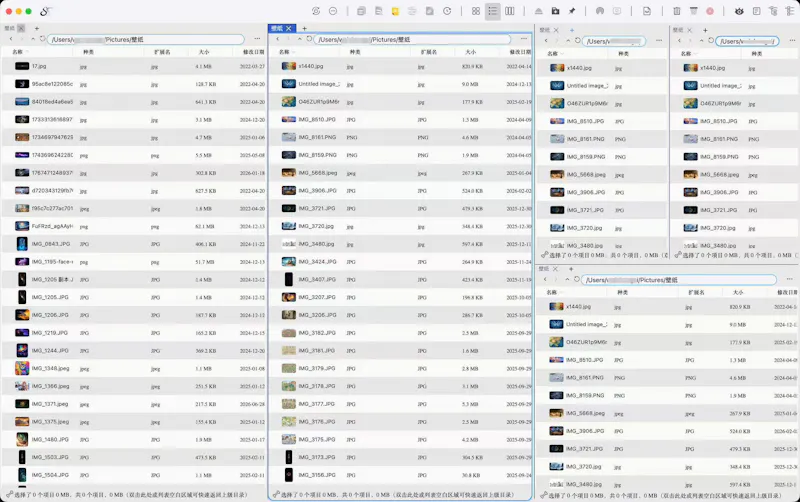Select the list view toolbar icon
This screenshot has width=800, height=502.
pos(492,11)
